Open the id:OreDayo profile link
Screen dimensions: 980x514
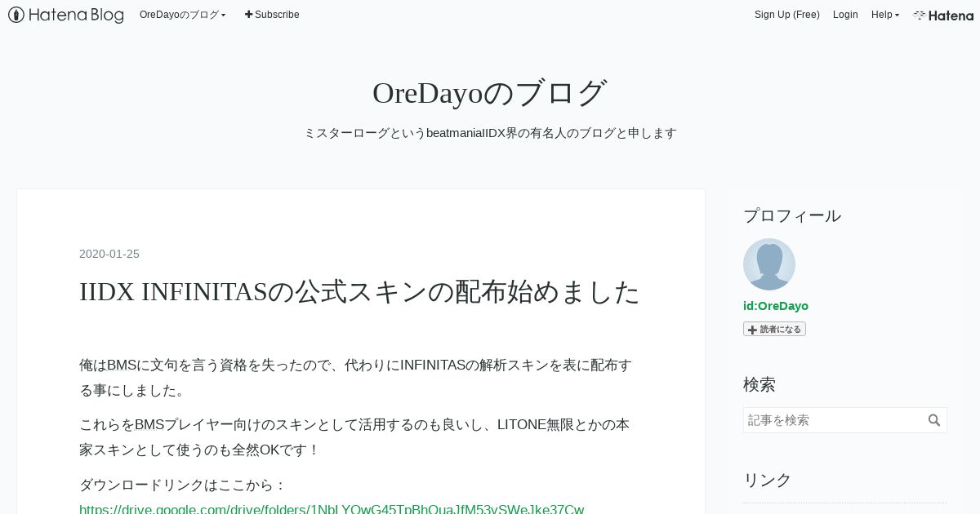coord(776,306)
